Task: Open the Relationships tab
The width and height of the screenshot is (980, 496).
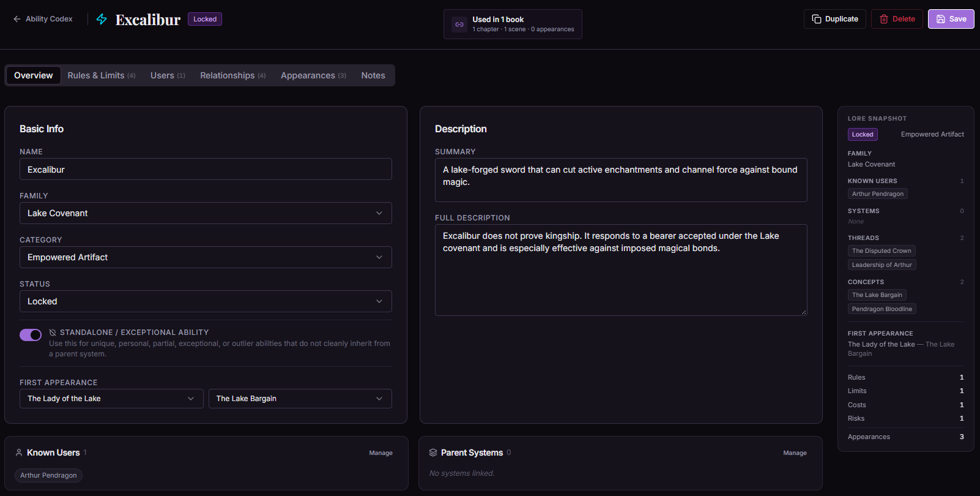Action: 233,75
